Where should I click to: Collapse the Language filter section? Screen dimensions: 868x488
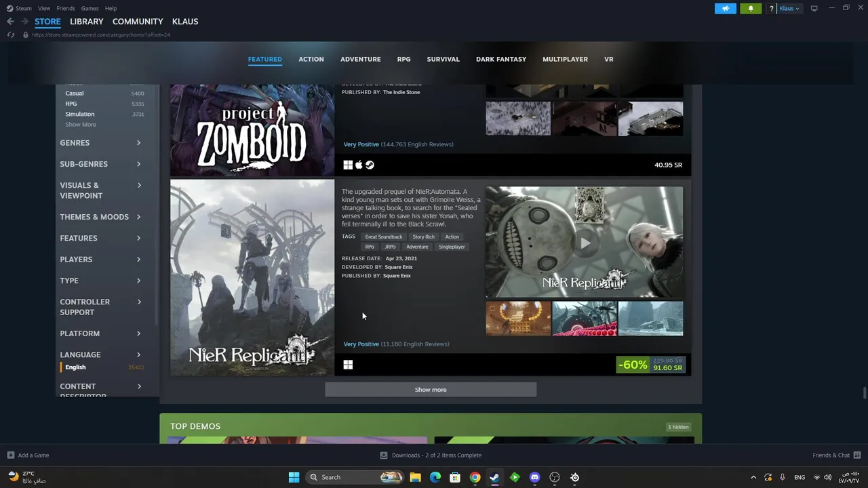100,354
